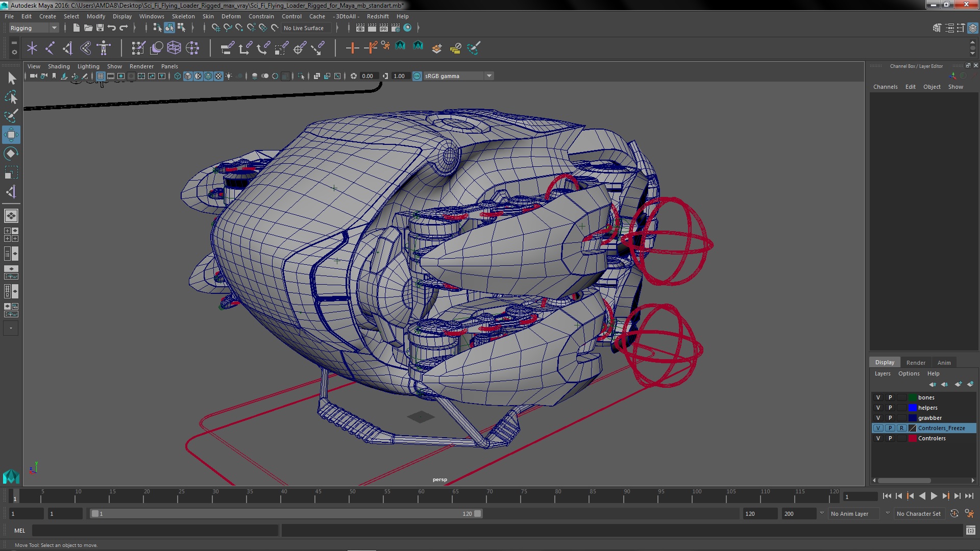Click the helpers layer blue color swatch

tap(912, 408)
